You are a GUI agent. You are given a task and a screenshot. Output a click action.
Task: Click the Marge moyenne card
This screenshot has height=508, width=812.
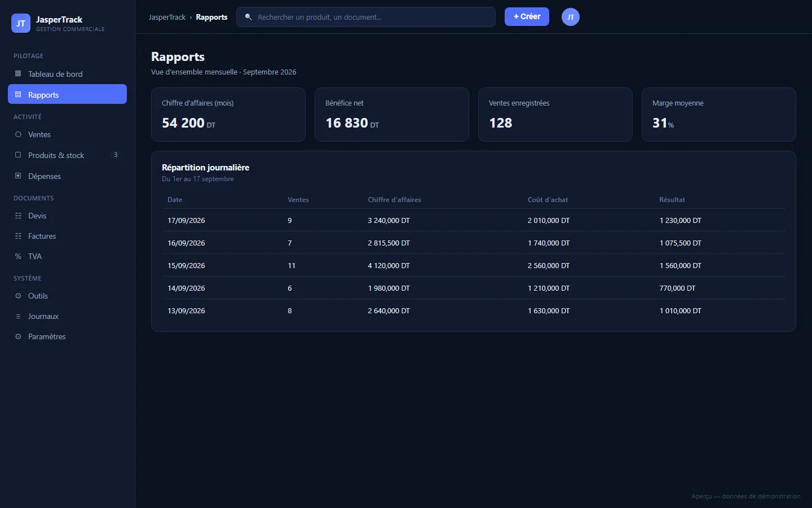pos(719,115)
